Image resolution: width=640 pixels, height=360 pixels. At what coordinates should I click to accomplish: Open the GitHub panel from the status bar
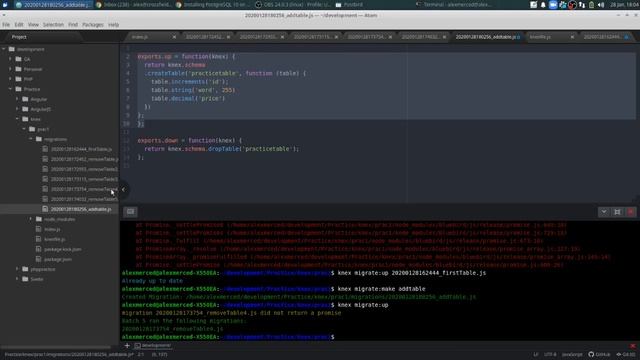[x=599, y=354]
